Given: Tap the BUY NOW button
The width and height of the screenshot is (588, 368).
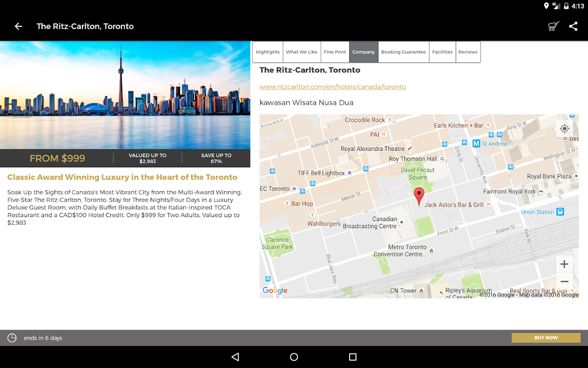Looking at the screenshot, I should coord(546,338).
